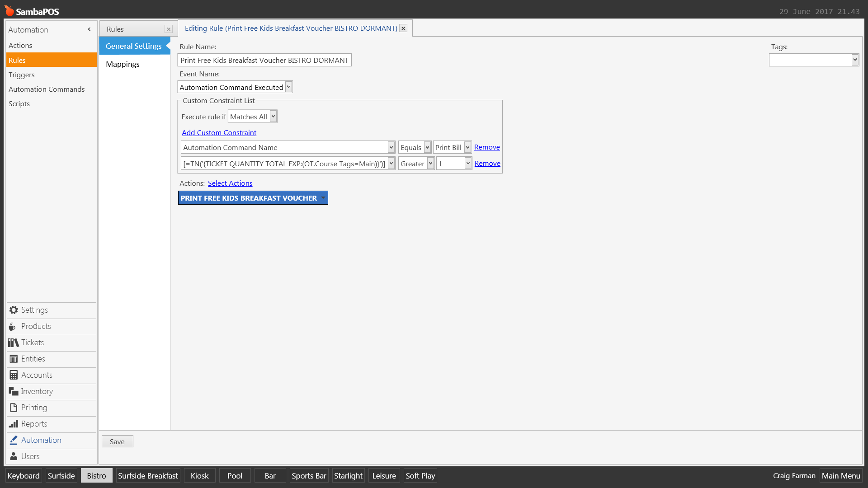Switch to the Mappings tab
Screen dimensions: 868x488
pyautogui.click(x=123, y=64)
